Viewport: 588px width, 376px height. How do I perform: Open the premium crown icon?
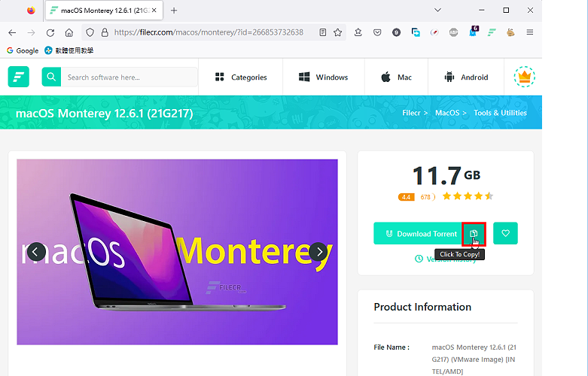524,77
